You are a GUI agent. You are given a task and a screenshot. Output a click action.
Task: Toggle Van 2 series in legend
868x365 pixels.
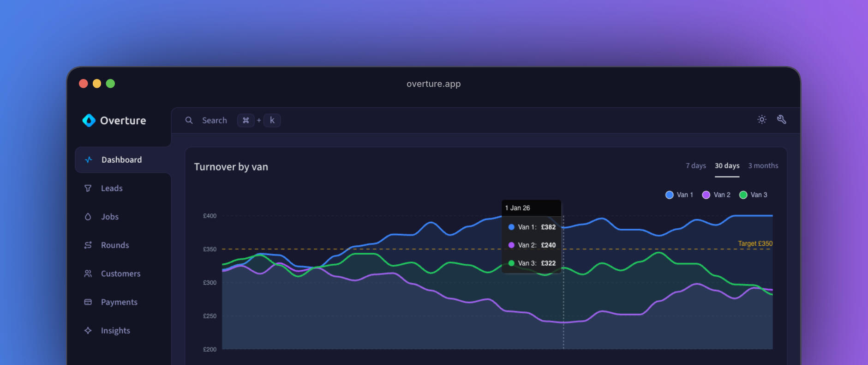pos(716,195)
